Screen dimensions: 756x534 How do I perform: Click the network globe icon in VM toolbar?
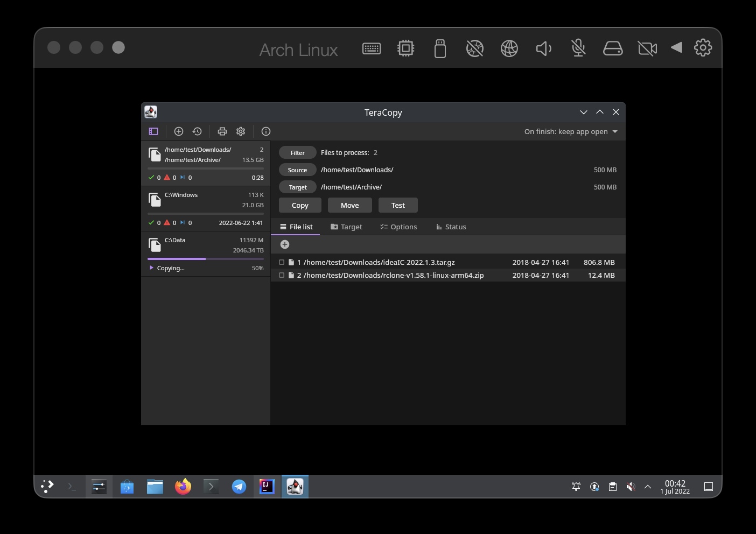pyautogui.click(x=509, y=48)
